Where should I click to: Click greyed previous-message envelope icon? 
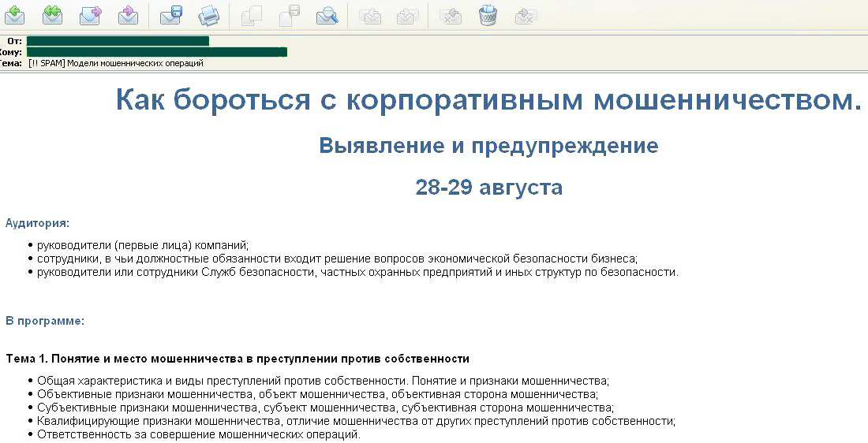(x=370, y=15)
